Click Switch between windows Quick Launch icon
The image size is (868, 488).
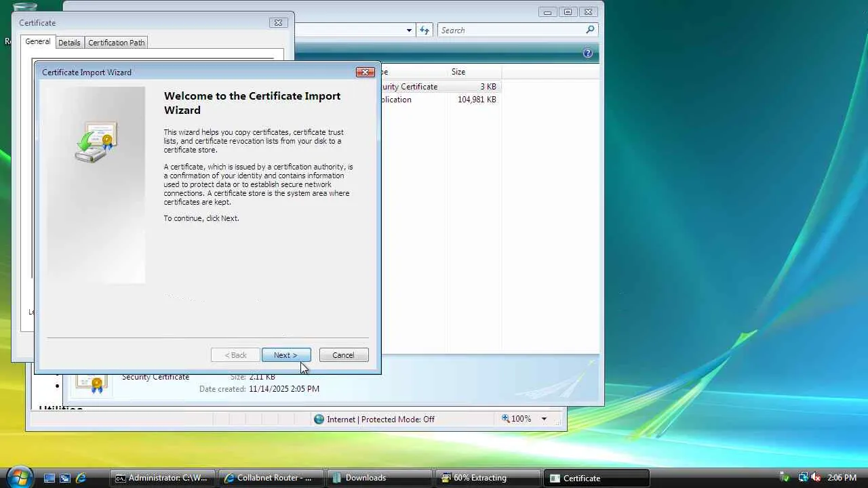[65, 478]
